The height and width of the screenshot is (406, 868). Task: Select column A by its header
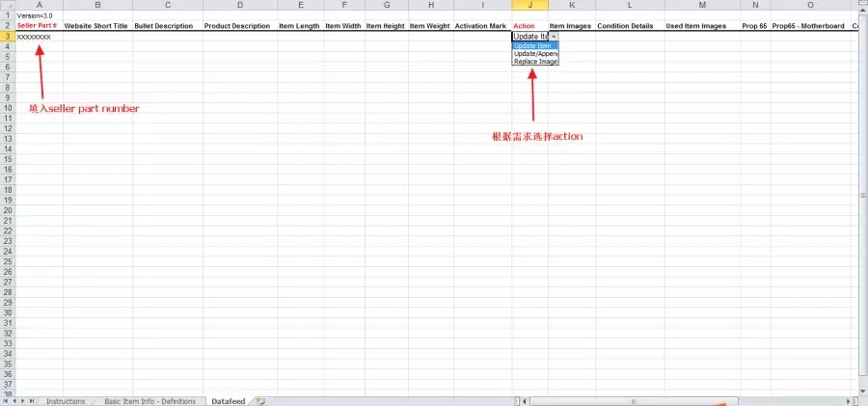(x=40, y=5)
